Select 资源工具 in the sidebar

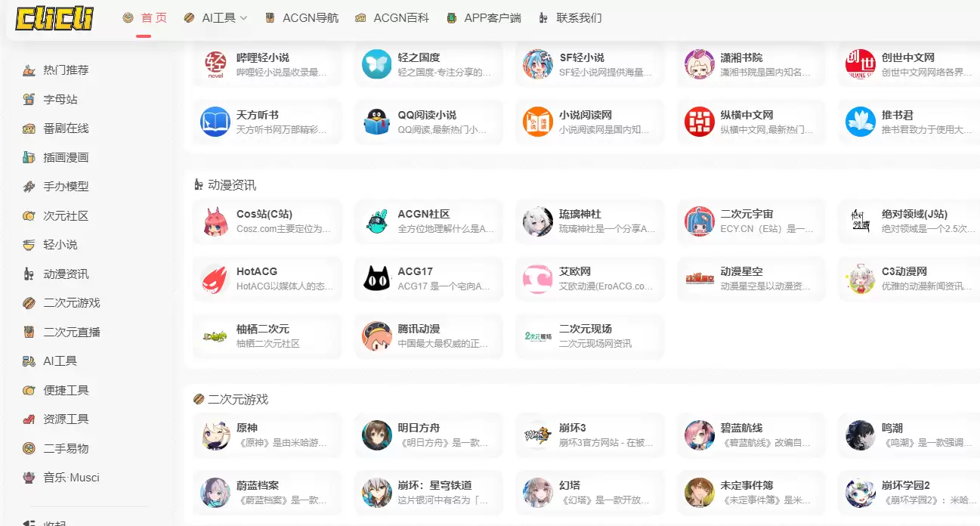66,419
